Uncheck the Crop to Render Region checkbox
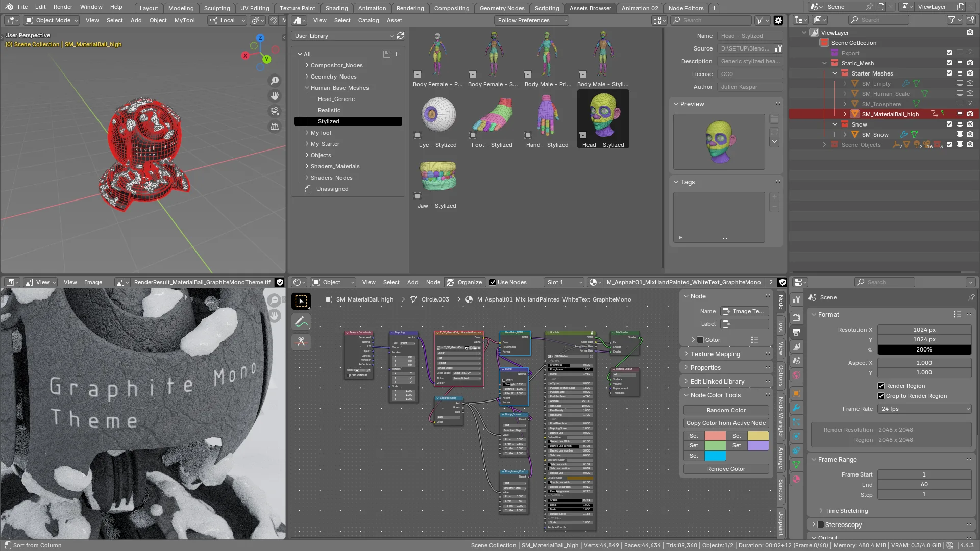980x551 pixels. pyautogui.click(x=881, y=396)
